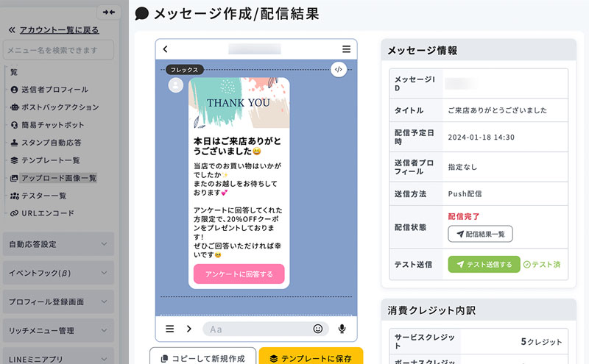This screenshot has height=364, width=589.
Task: Click the pink アンケートに回答する button
Action: point(239,274)
